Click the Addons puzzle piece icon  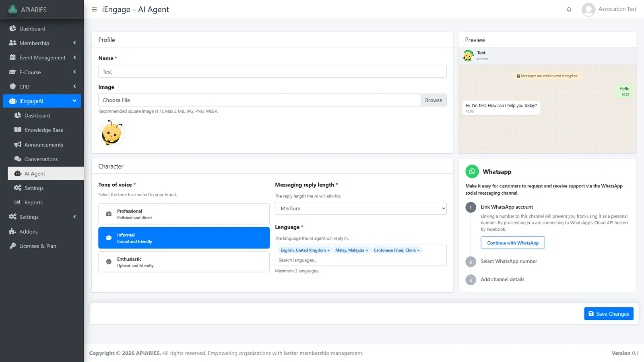12,231
